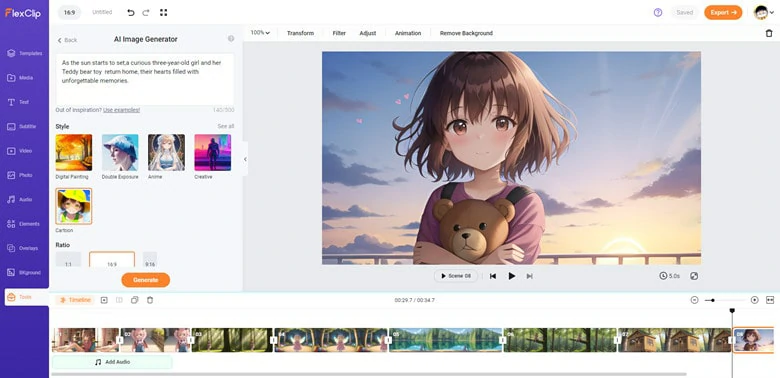Click the redo arrow icon
The width and height of the screenshot is (780, 378).
point(146,12)
